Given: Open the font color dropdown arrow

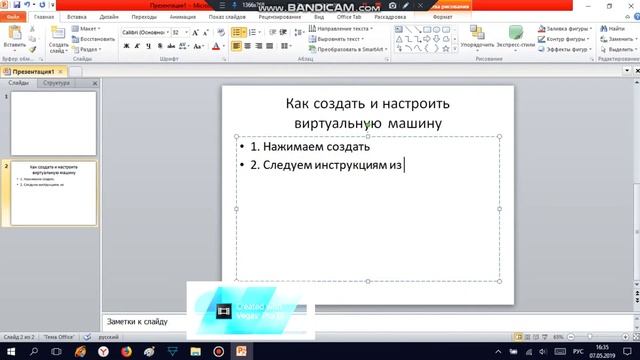Looking at the screenshot, I should [224, 47].
